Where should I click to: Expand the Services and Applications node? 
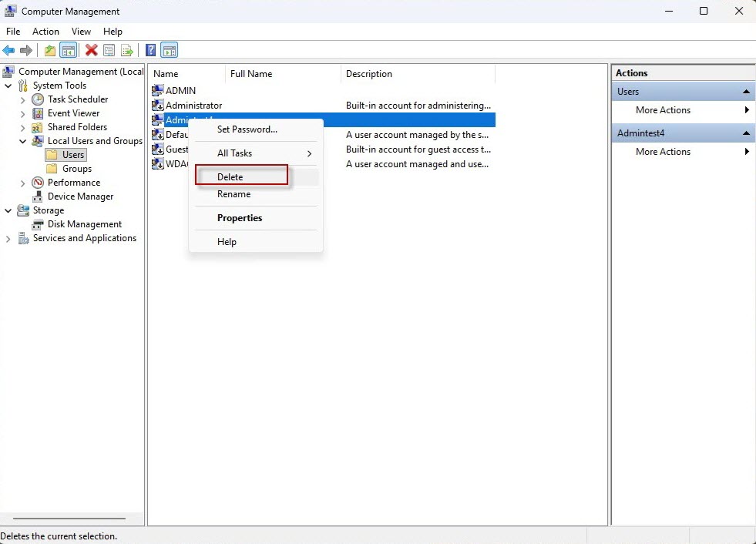click(8, 239)
